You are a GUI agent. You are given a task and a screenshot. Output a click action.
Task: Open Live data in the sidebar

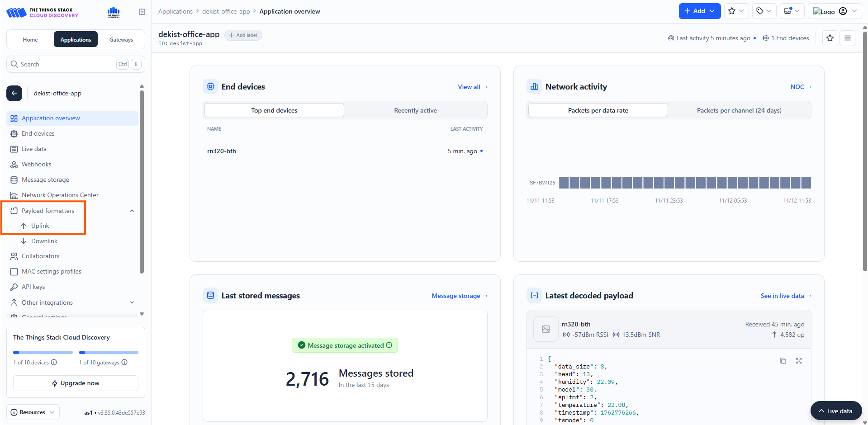click(x=34, y=149)
